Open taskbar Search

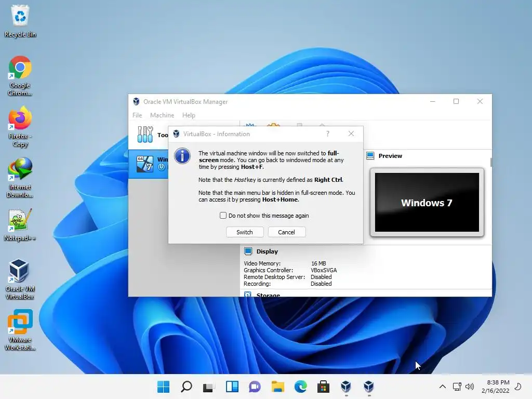(x=187, y=387)
